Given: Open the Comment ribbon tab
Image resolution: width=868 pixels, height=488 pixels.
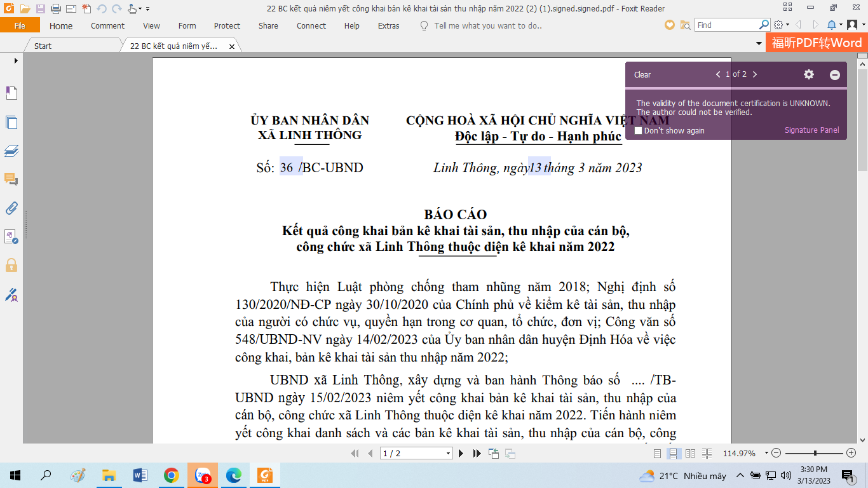Looking at the screenshot, I should coord(107,26).
